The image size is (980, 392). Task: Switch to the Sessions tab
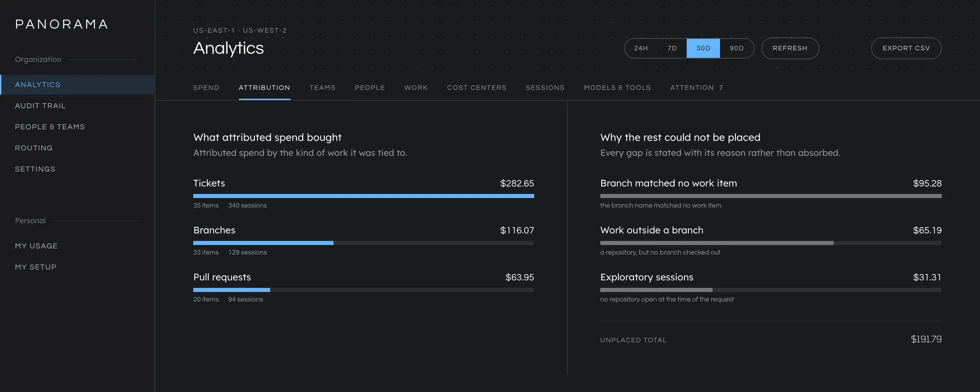(x=545, y=88)
